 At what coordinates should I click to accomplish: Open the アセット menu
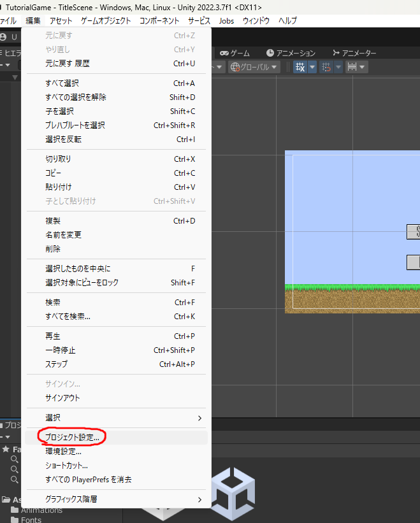pyautogui.click(x=61, y=20)
